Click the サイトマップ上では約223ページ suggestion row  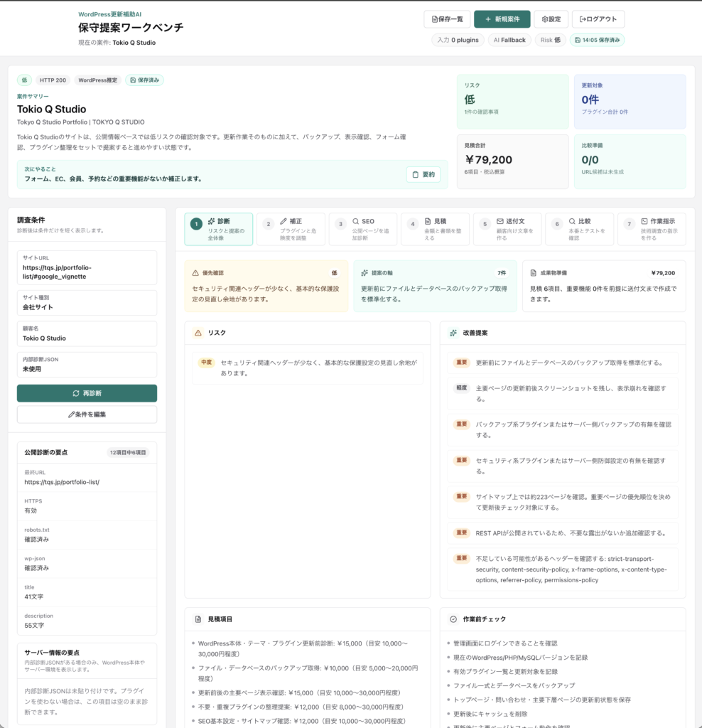coord(563,502)
